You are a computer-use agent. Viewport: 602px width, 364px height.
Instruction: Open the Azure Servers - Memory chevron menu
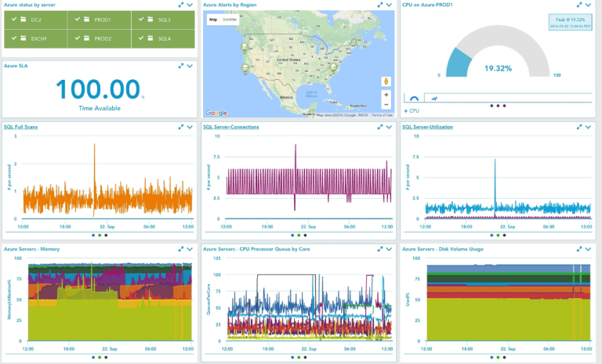point(190,249)
